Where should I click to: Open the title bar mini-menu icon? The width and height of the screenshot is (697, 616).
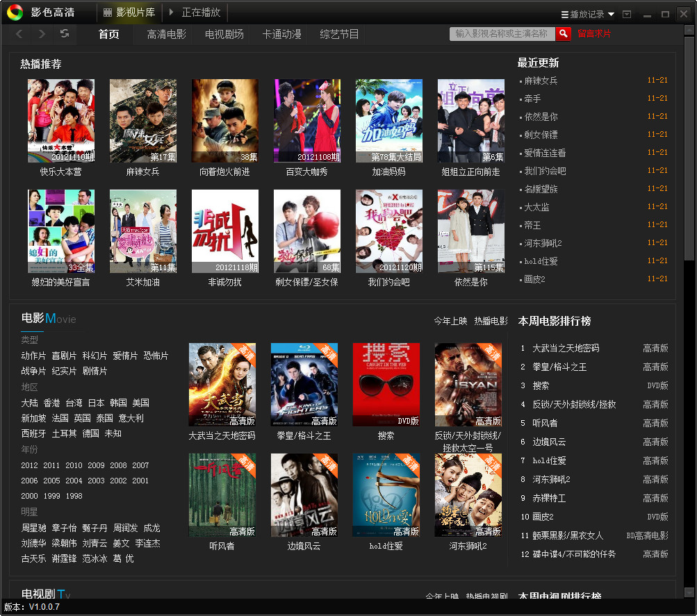pos(627,14)
